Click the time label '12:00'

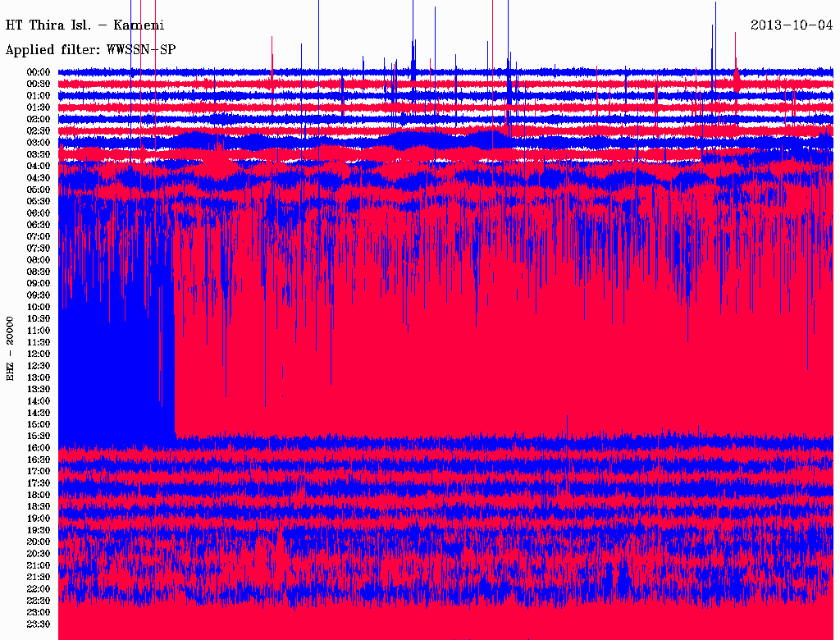pyautogui.click(x=39, y=354)
